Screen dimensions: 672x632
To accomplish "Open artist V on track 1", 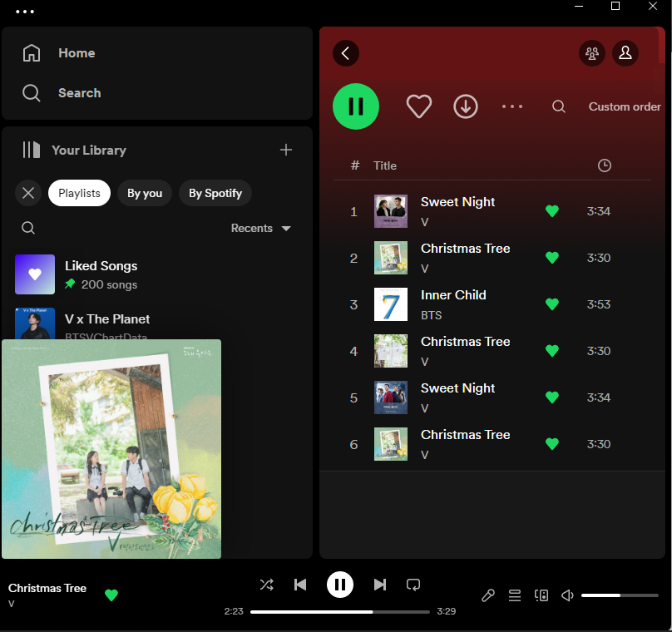I will click(424, 222).
